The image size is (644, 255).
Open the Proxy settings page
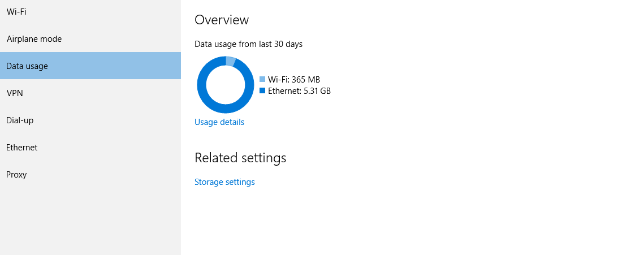(x=90, y=175)
